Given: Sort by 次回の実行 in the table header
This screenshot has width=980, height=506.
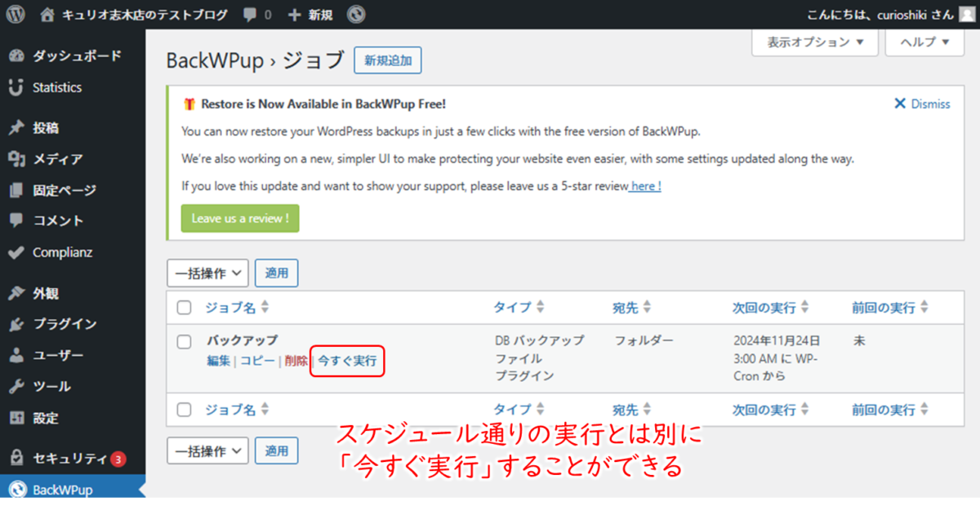Looking at the screenshot, I should [770, 308].
